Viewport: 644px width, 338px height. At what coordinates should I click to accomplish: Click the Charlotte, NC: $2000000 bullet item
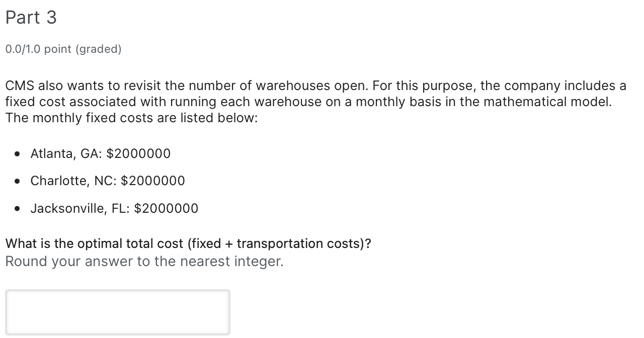click(108, 181)
